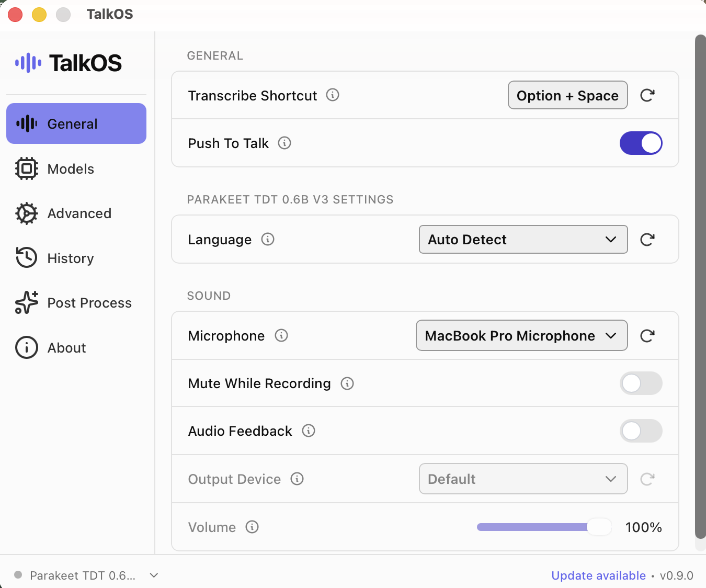Navigate to Post Process settings
Image resolution: width=706 pixels, height=588 pixels.
[x=76, y=303]
